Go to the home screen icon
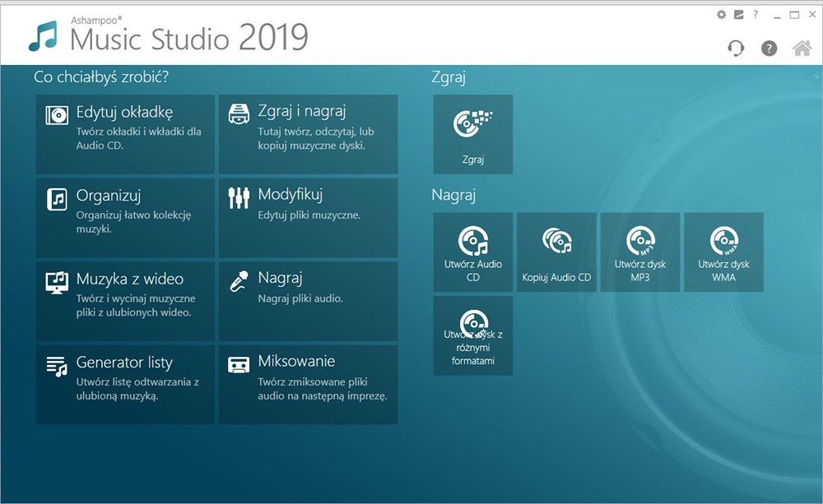The image size is (823, 504). [x=802, y=49]
